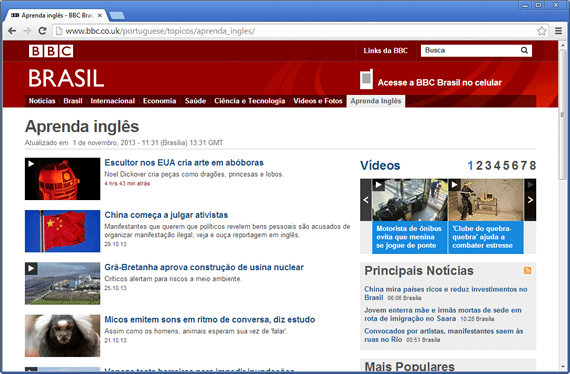Open the Brasil menu item
This screenshot has width=570, height=374.
coord(73,101)
